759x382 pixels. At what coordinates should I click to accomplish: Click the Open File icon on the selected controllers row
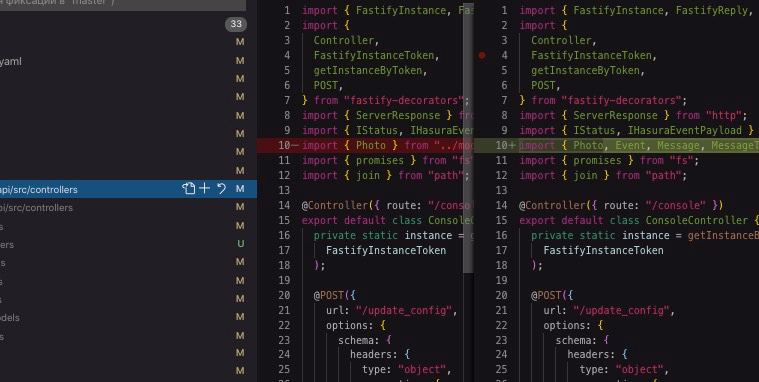pyautogui.click(x=188, y=189)
